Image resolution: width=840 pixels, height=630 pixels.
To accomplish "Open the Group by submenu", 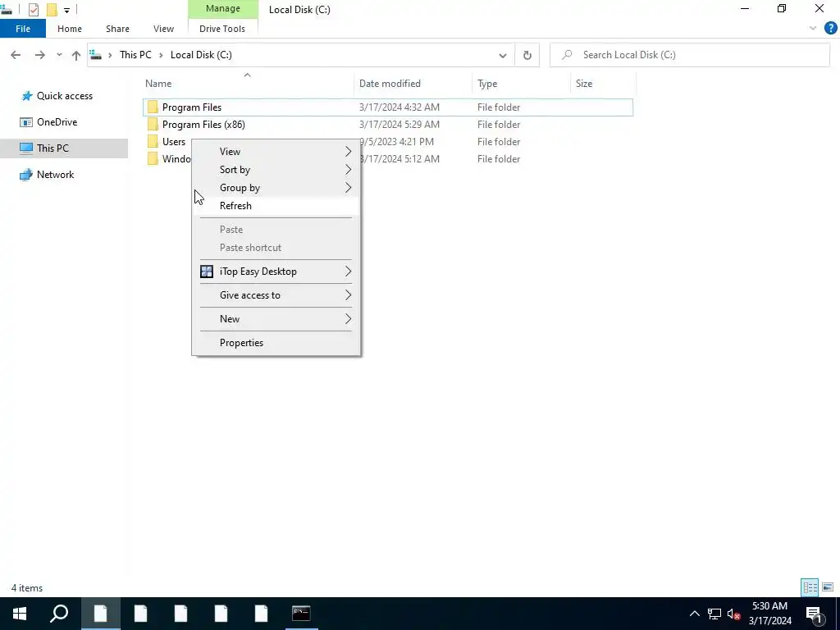I will pos(276,188).
